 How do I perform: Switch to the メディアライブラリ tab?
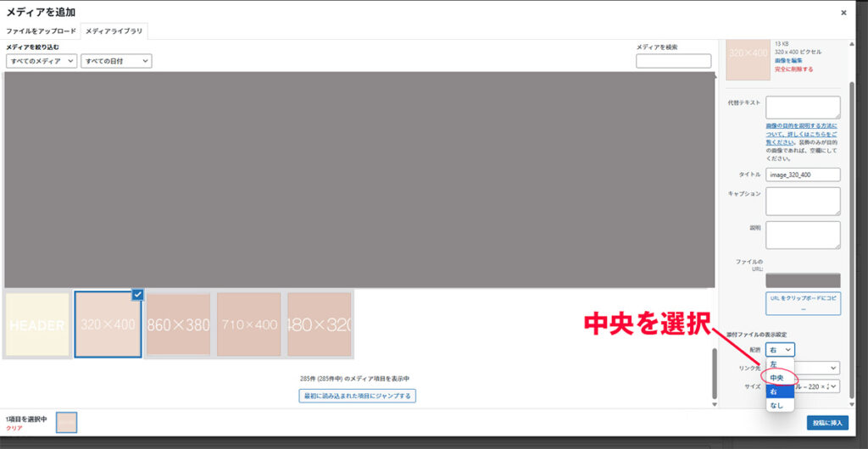point(115,30)
